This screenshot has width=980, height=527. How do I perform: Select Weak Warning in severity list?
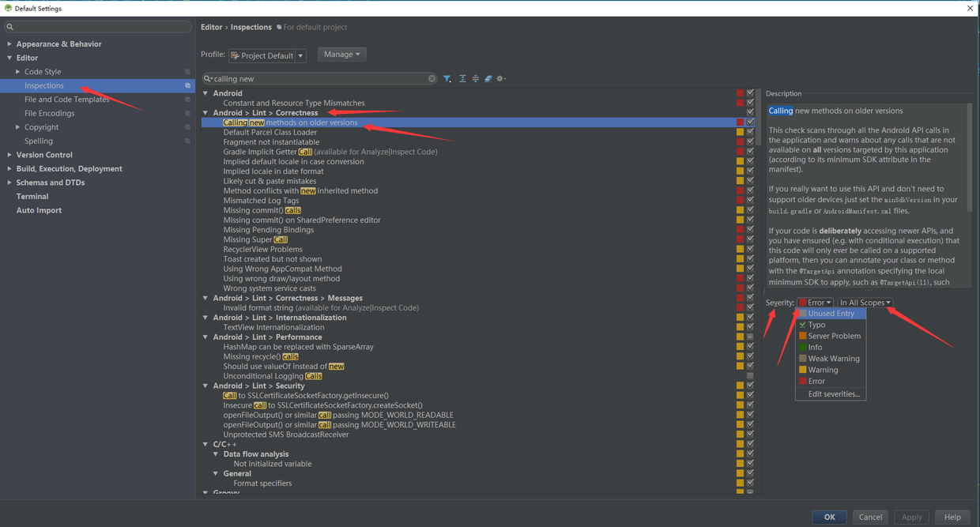[x=831, y=359]
